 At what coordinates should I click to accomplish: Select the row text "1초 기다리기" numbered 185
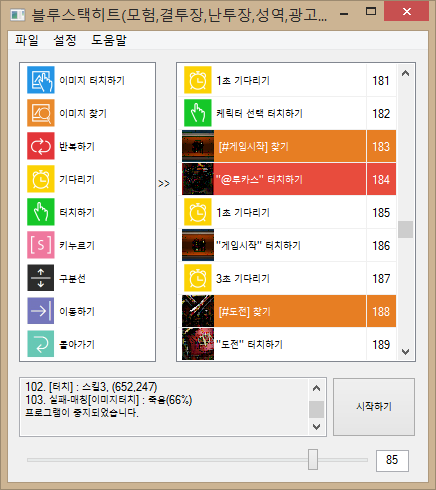[x=243, y=212]
